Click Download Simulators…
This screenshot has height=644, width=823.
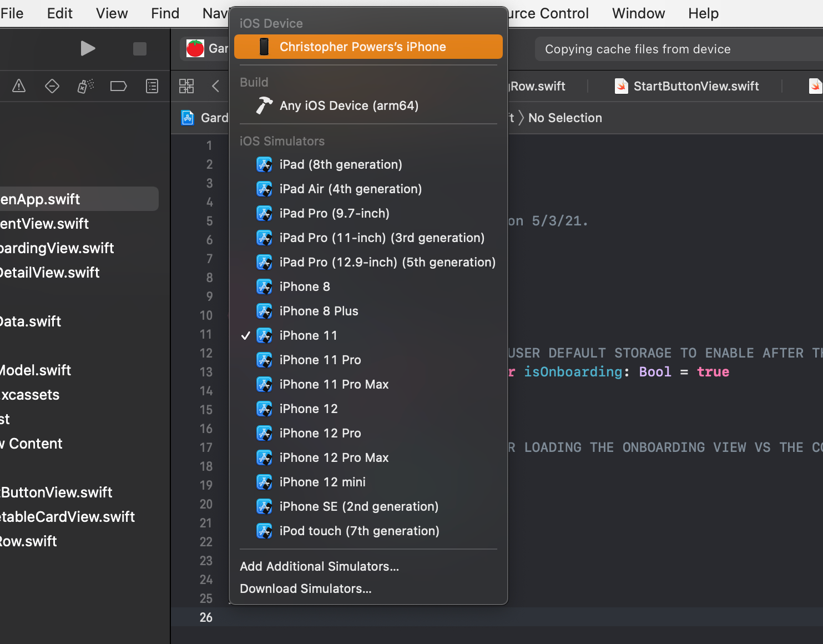[x=368, y=588]
